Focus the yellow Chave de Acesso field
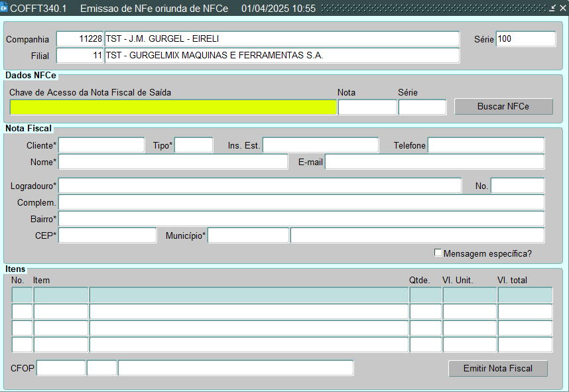 pos(173,107)
